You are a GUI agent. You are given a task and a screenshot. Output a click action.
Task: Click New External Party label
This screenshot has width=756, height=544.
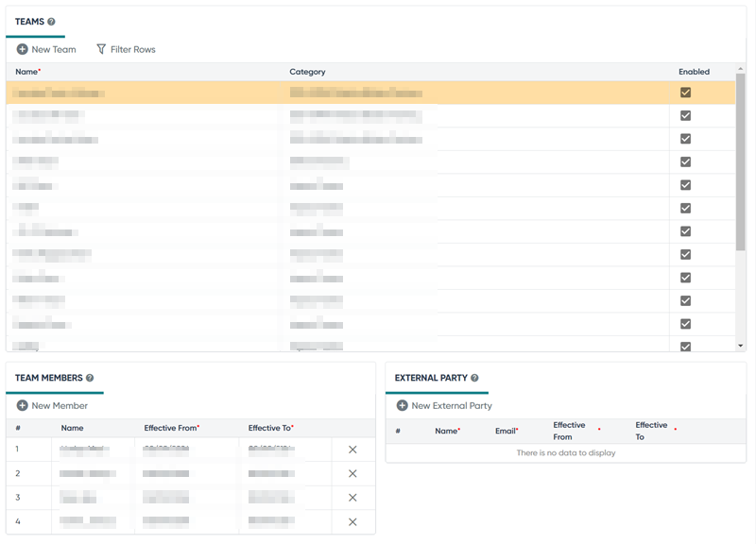[452, 405]
